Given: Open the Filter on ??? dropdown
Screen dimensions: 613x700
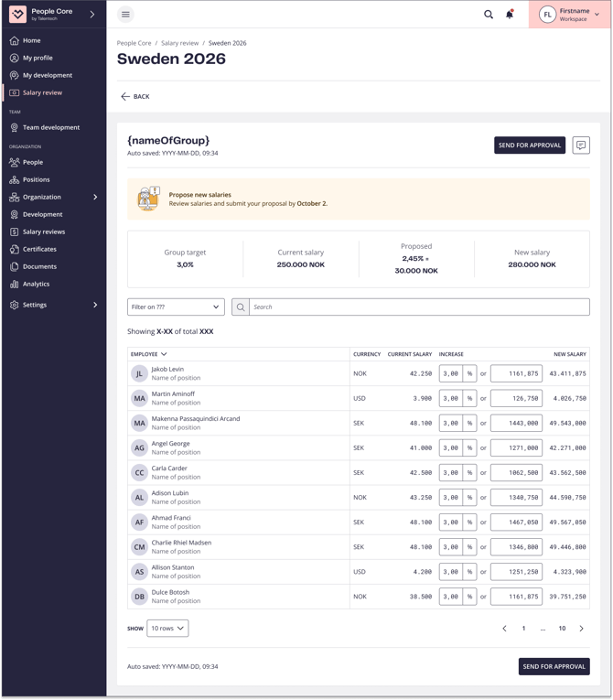Looking at the screenshot, I should click(176, 307).
